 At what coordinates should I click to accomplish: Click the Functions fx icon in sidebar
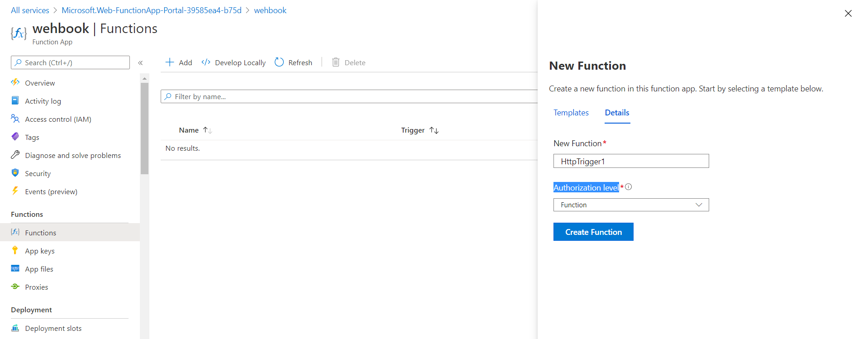15,232
